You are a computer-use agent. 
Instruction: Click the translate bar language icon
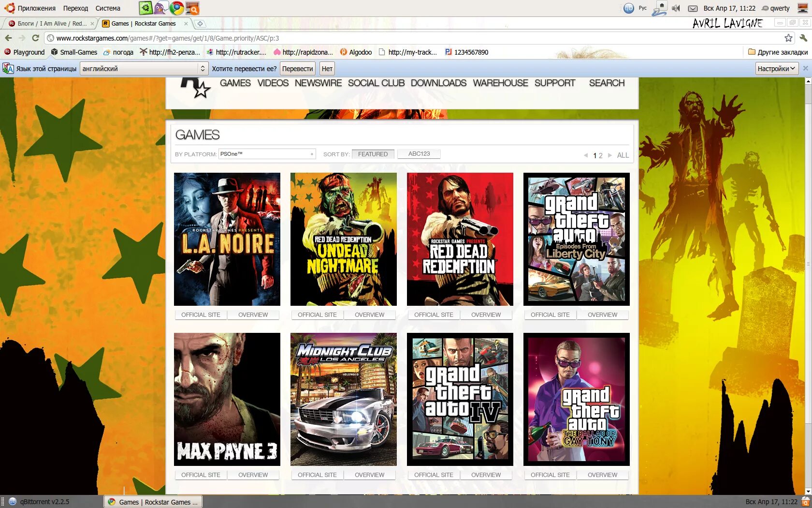8,69
